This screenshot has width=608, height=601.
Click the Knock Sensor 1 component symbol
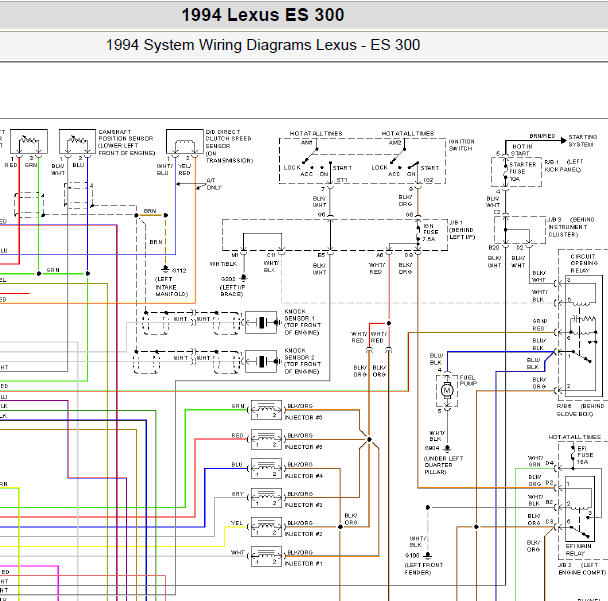click(x=261, y=322)
